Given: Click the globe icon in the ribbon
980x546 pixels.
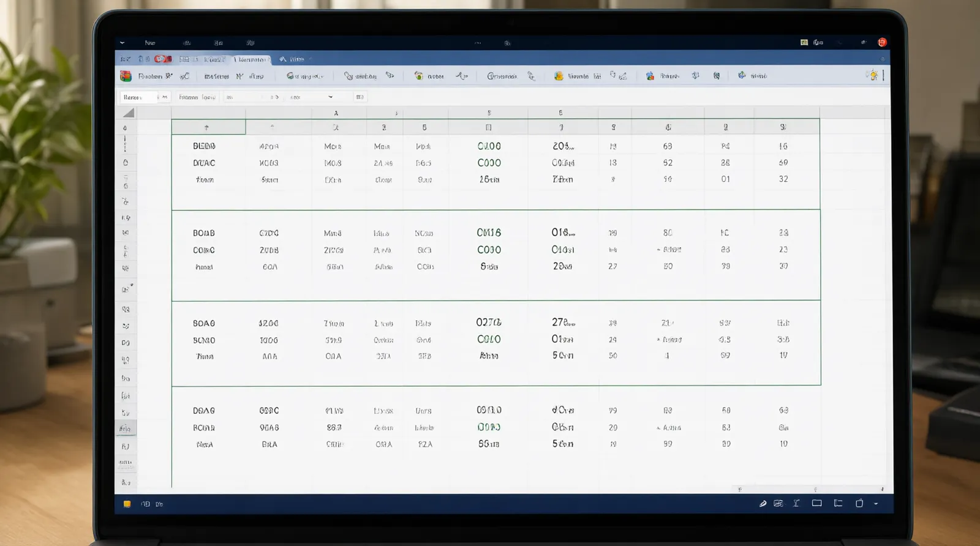Looking at the screenshot, I should tap(742, 75).
